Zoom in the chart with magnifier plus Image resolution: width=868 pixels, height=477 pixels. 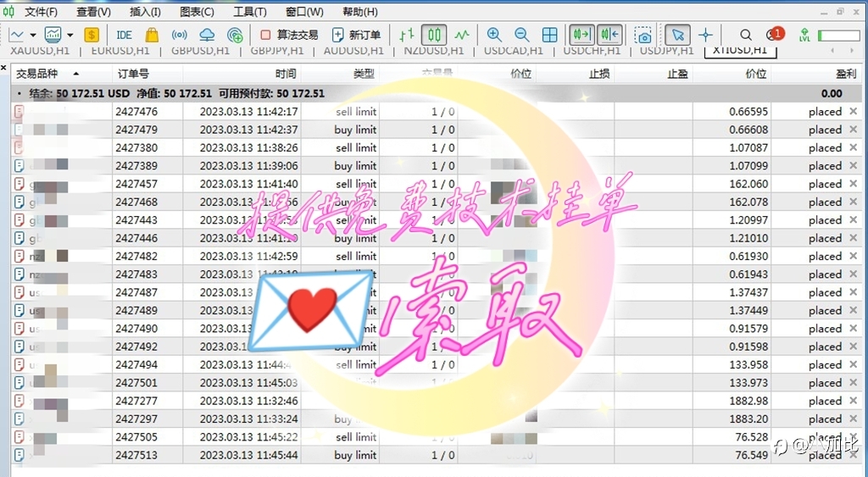click(x=494, y=35)
